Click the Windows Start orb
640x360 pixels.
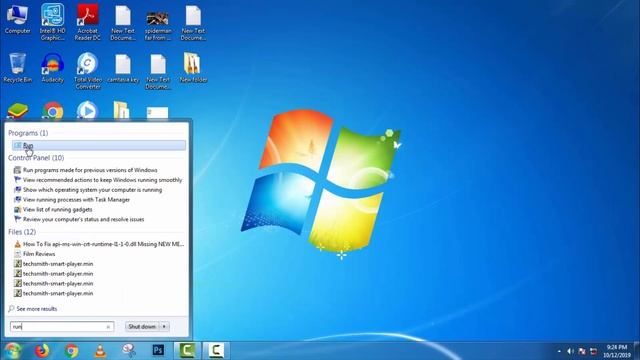(x=13, y=351)
